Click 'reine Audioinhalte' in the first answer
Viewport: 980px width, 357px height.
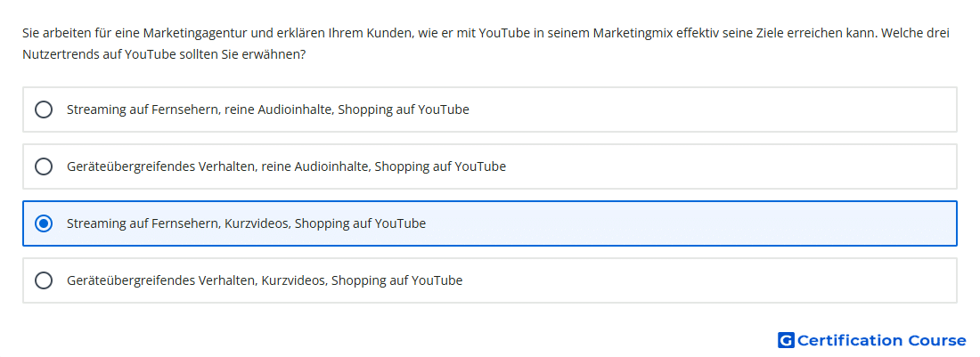(x=277, y=110)
